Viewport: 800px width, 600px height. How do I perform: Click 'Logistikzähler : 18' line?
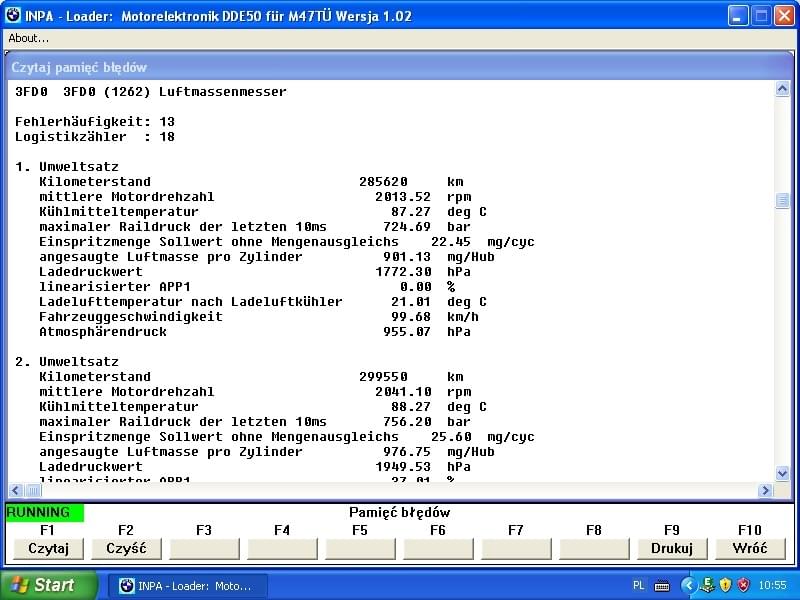pos(95,137)
